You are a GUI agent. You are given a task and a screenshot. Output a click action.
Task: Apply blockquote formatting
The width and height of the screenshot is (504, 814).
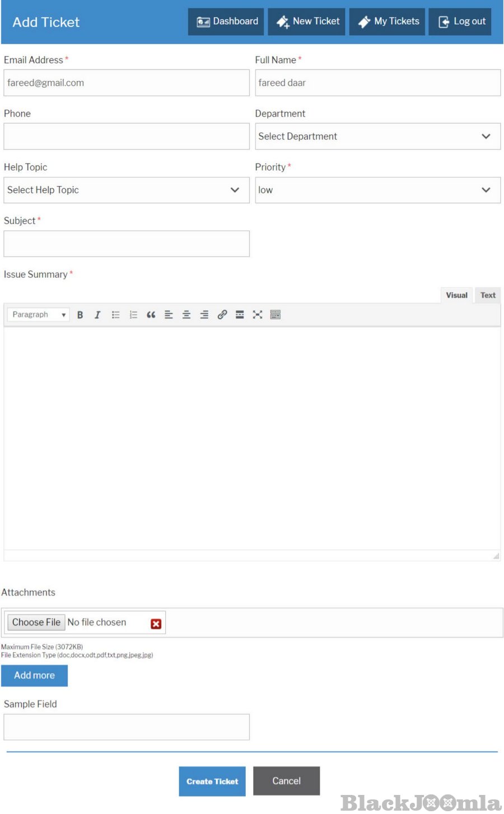point(151,315)
